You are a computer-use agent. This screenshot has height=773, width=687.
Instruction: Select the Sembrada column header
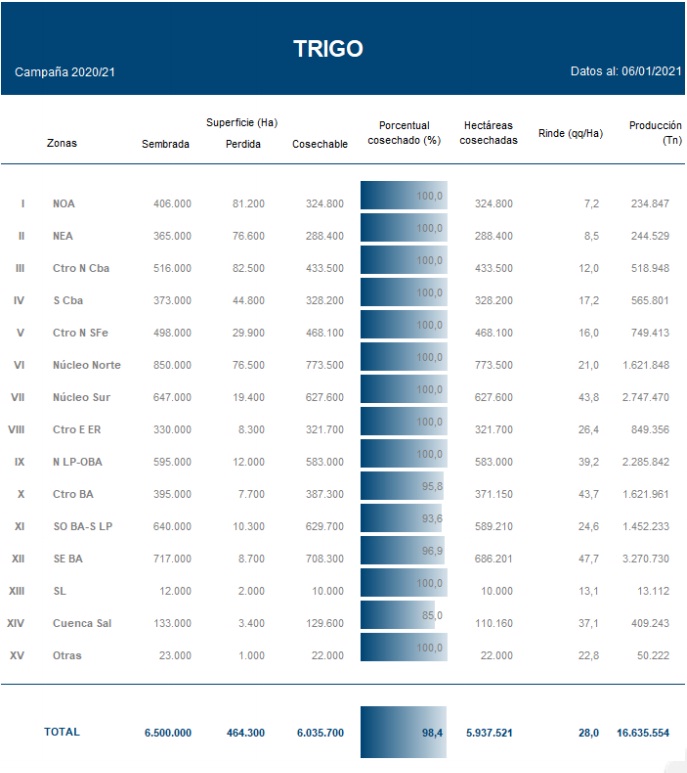(x=166, y=144)
